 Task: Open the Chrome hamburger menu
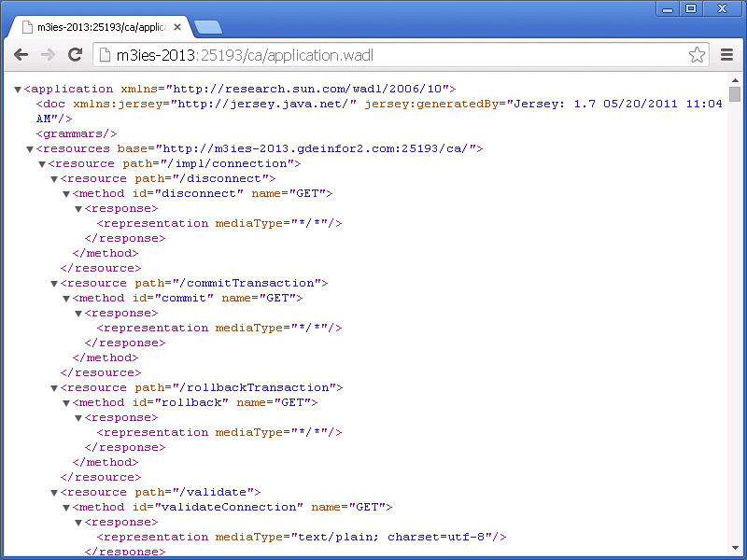pyautogui.click(x=726, y=55)
